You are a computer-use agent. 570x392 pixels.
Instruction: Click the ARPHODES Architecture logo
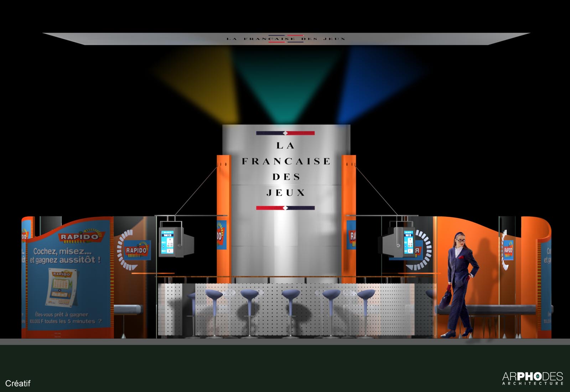[x=532, y=378]
